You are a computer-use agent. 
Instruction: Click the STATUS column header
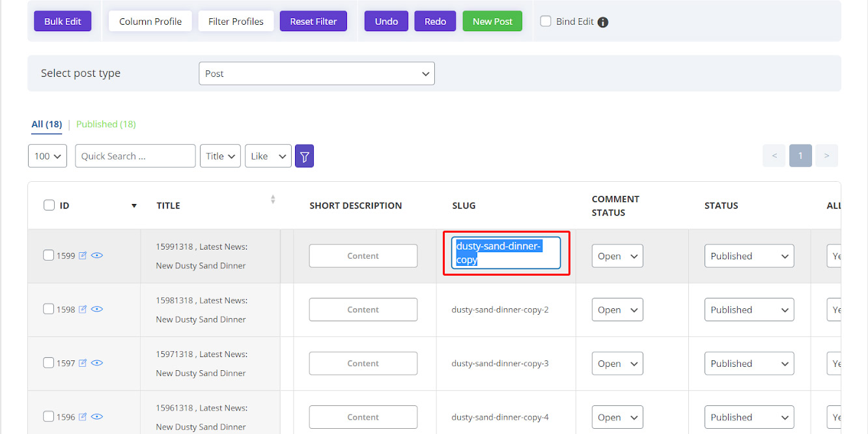pos(721,206)
